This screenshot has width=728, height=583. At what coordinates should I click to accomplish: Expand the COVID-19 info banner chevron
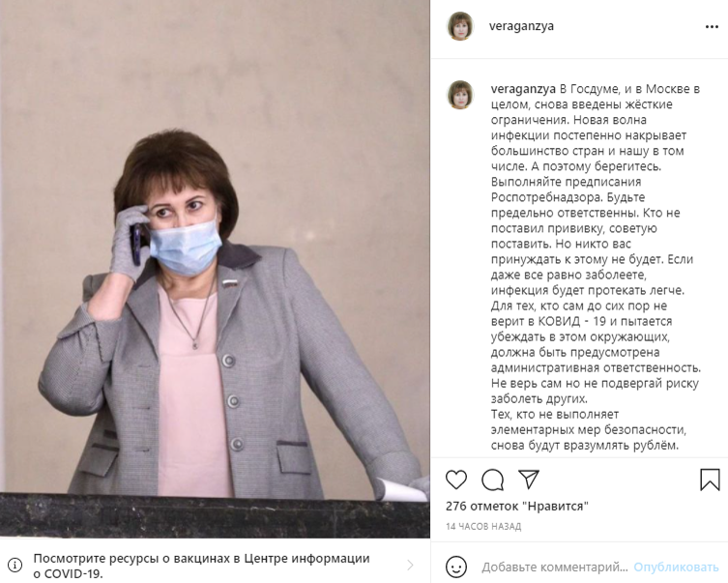[410, 565]
